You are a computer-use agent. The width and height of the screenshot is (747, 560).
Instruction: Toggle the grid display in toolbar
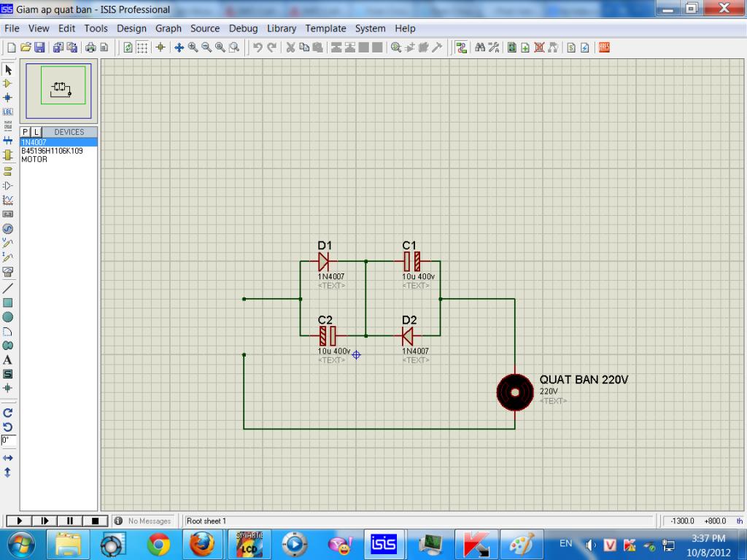(x=142, y=47)
